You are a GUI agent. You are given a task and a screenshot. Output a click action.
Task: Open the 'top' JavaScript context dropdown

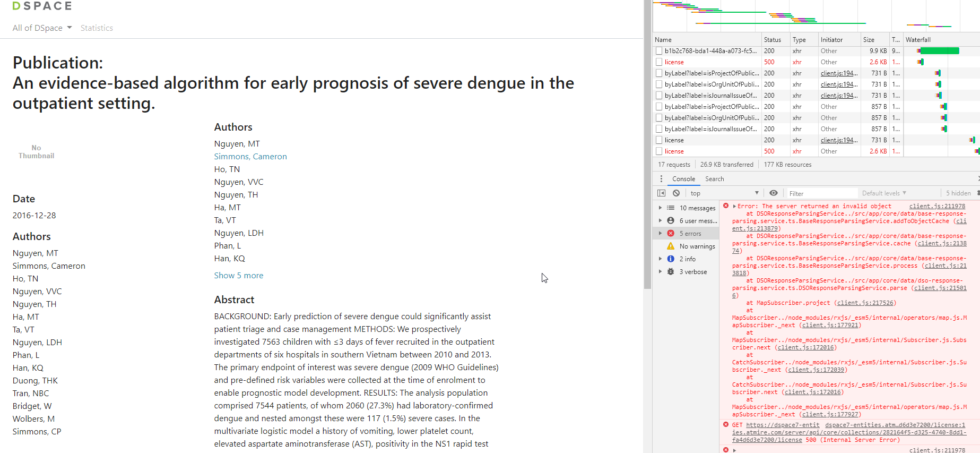(x=725, y=193)
